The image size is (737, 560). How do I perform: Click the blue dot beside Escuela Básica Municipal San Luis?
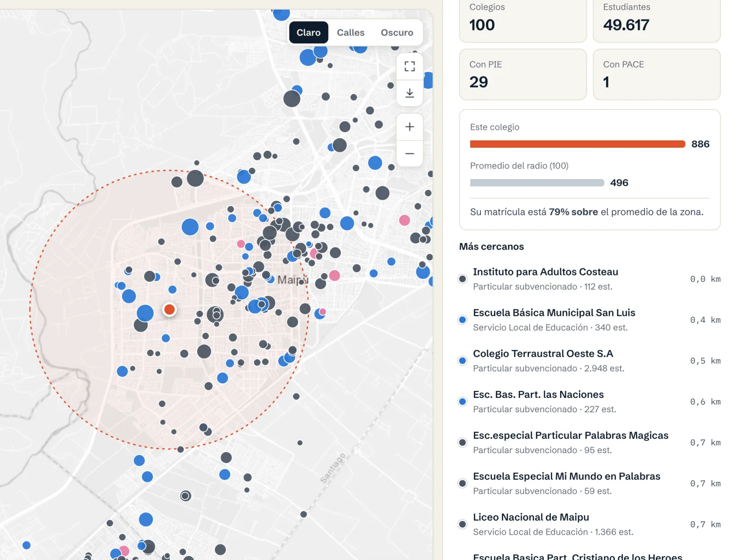pos(462,320)
